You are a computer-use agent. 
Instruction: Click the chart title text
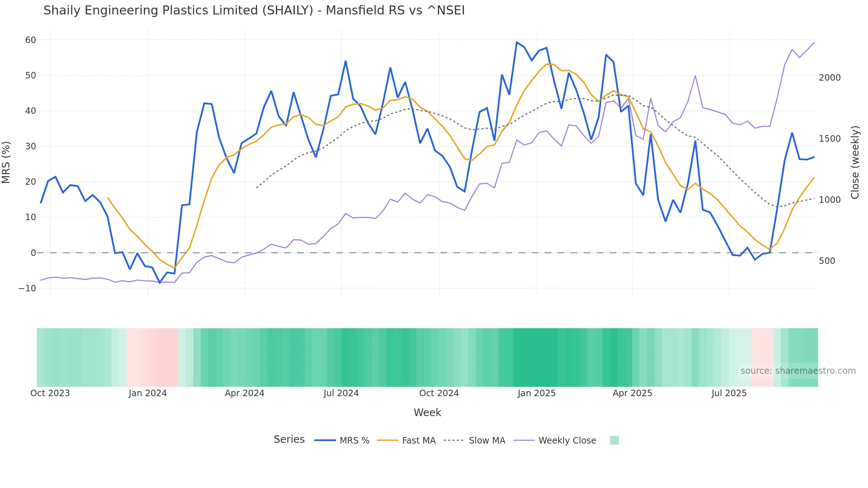[254, 10]
